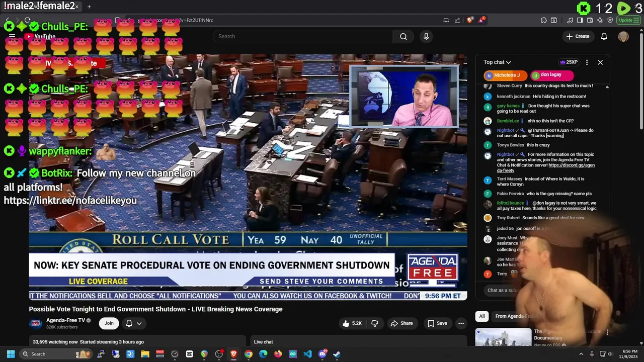Open the Brave VPN shield icon
Image resolution: width=644 pixels, height=362 pixels.
610,20
